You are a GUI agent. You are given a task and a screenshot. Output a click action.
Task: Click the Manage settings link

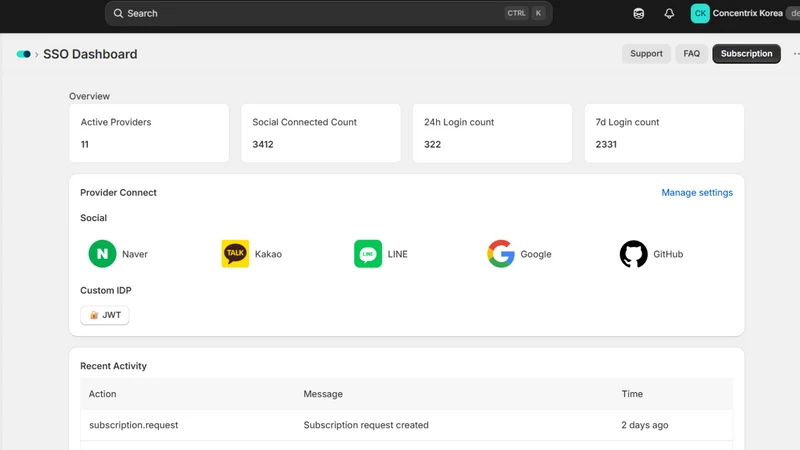click(697, 192)
